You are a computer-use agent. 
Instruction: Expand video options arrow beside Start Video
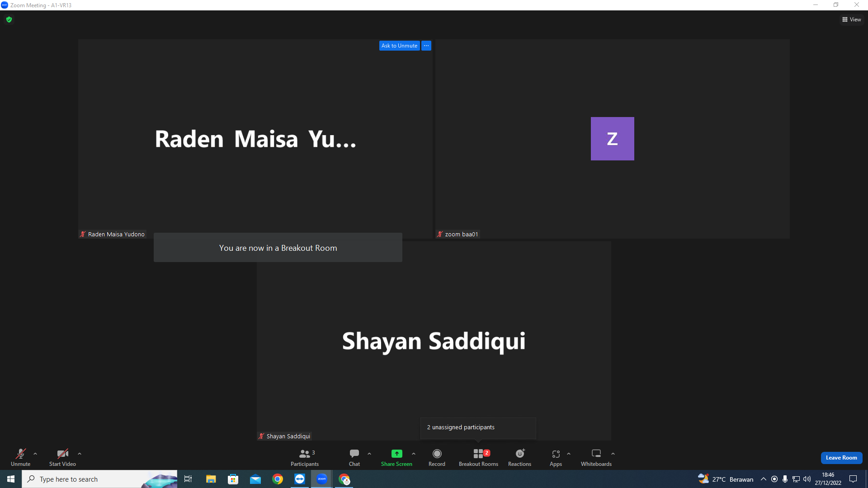point(80,454)
